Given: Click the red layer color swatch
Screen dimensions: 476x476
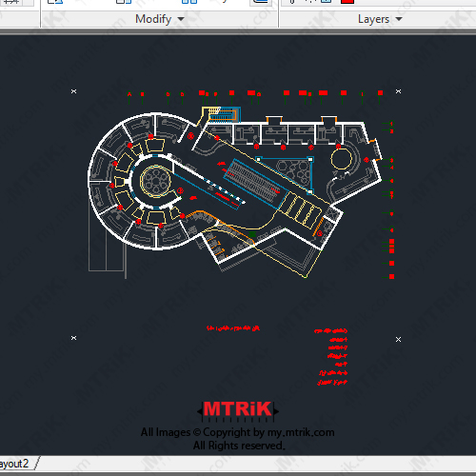Looking at the screenshot, I should (x=347, y=2).
